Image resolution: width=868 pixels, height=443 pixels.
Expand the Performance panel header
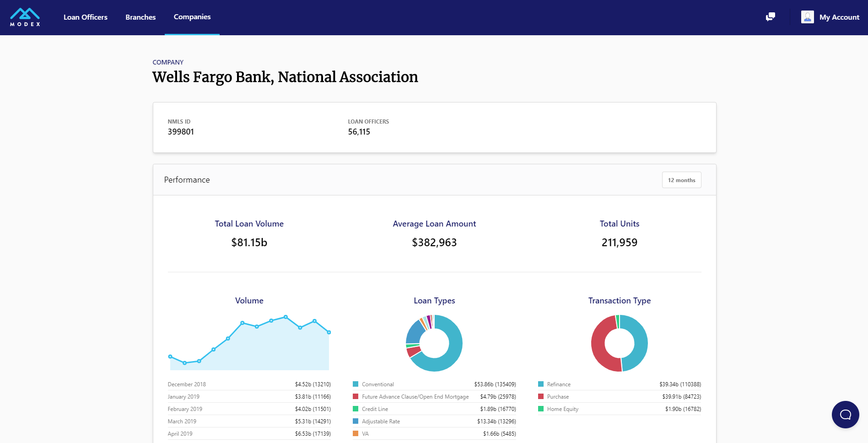pyautogui.click(x=187, y=179)
